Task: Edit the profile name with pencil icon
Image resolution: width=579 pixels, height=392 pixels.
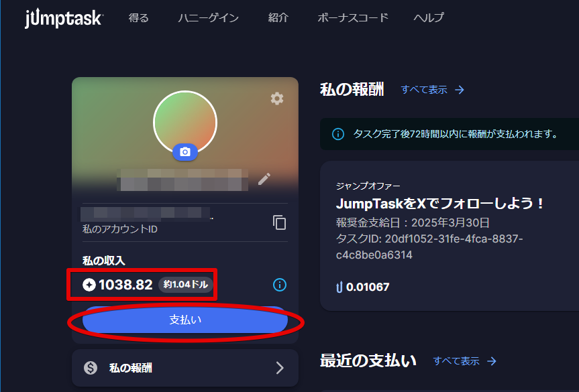Action: click(264, 179)
